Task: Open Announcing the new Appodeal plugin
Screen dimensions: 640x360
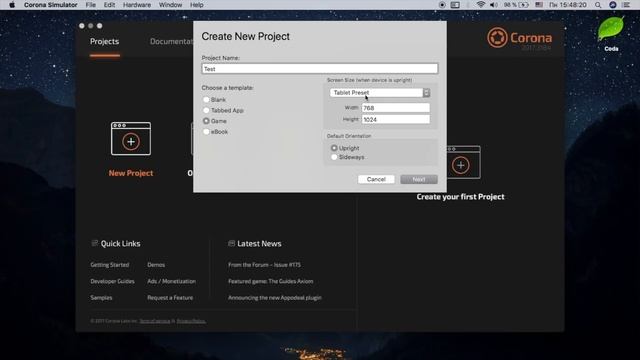Action: 275,298
